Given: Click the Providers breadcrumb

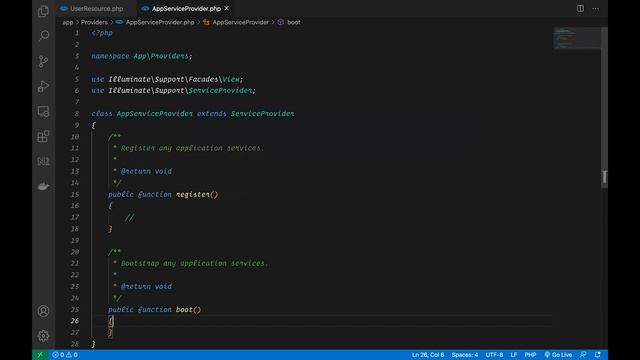Looking at the screenshot, I should point(94,22).
